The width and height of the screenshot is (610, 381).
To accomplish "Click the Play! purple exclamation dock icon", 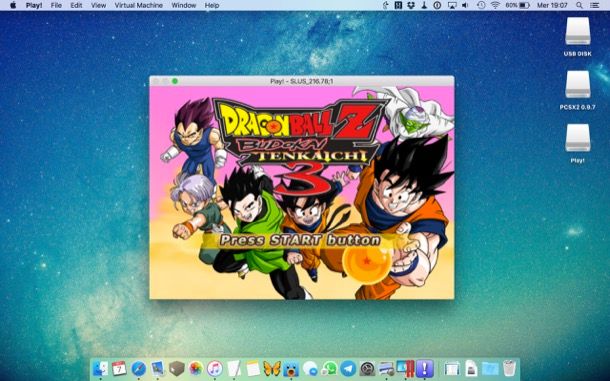I will [x=424, y=368].
